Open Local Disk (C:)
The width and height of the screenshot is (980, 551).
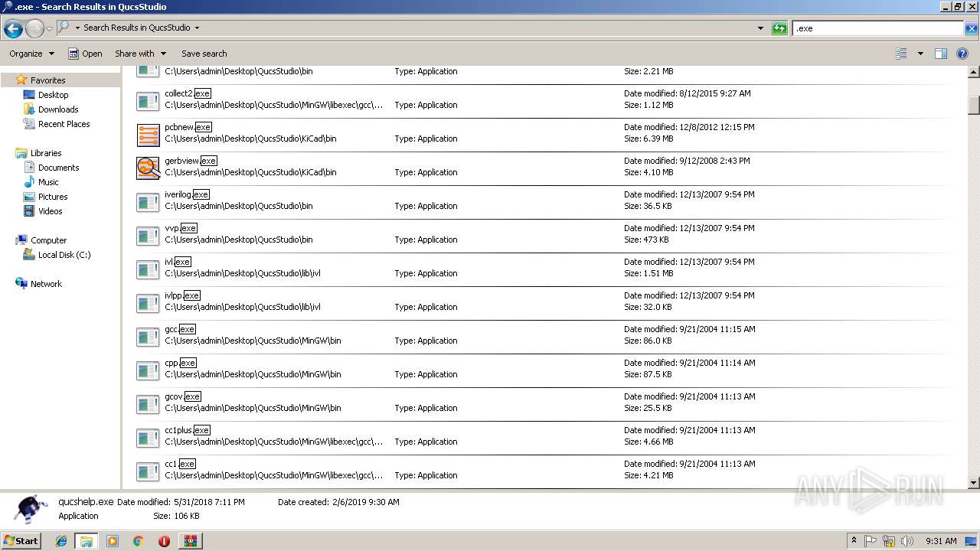coord(64,255)
